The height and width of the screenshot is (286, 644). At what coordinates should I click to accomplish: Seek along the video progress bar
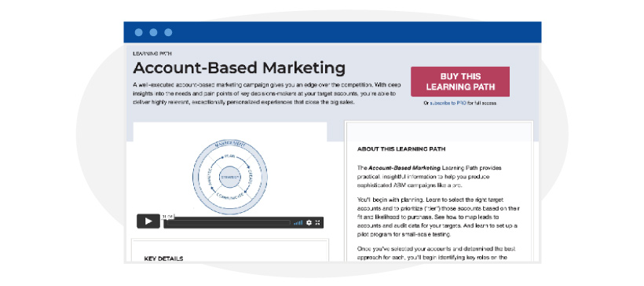click(x=229, y=222)
